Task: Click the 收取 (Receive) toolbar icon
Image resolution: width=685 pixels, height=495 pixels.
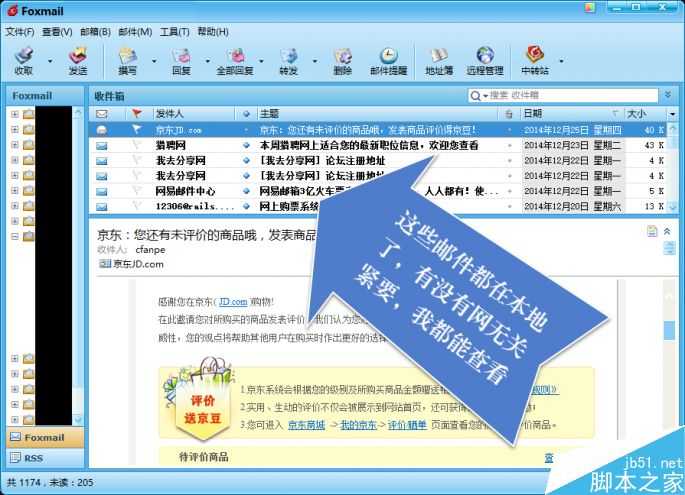Action: 24,58
